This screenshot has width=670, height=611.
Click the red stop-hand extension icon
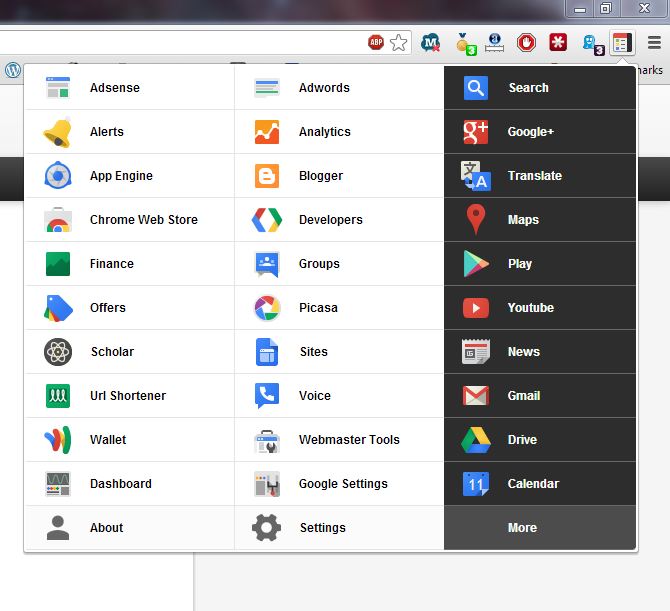click(526, 43)
